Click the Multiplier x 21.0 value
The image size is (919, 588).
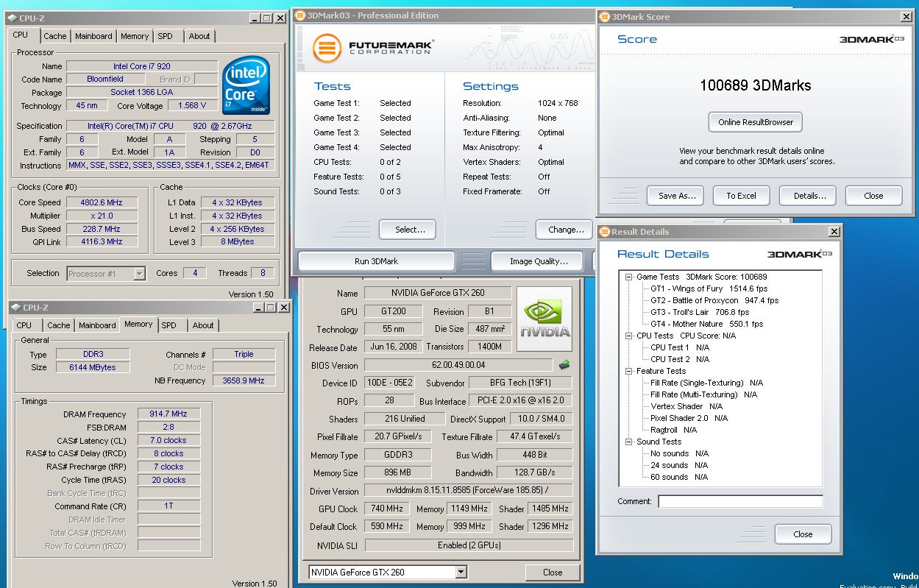pos(102,216)
